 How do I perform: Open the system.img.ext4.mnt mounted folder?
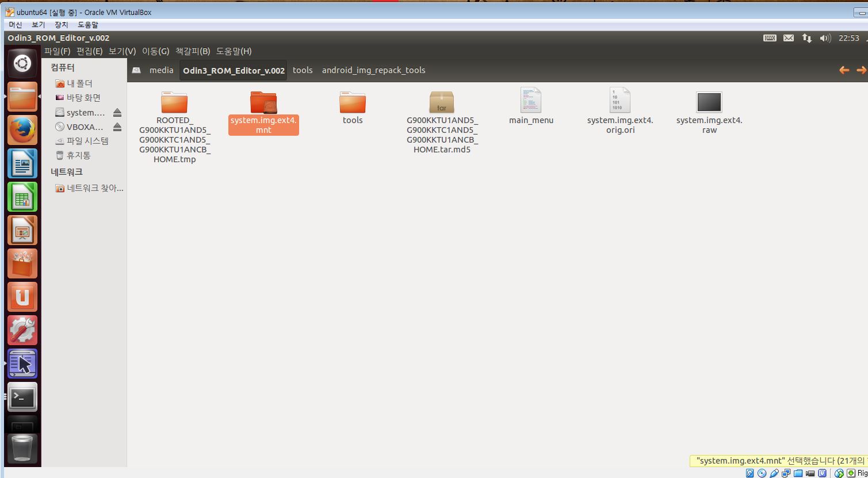click(263, 103)
